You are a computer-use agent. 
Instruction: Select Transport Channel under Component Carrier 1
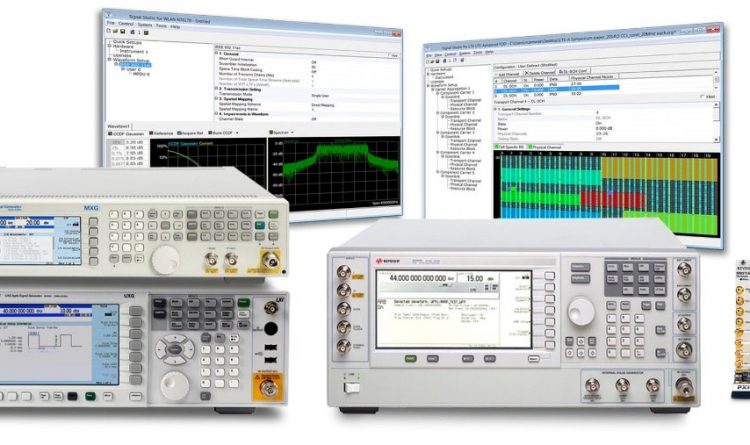465,100
